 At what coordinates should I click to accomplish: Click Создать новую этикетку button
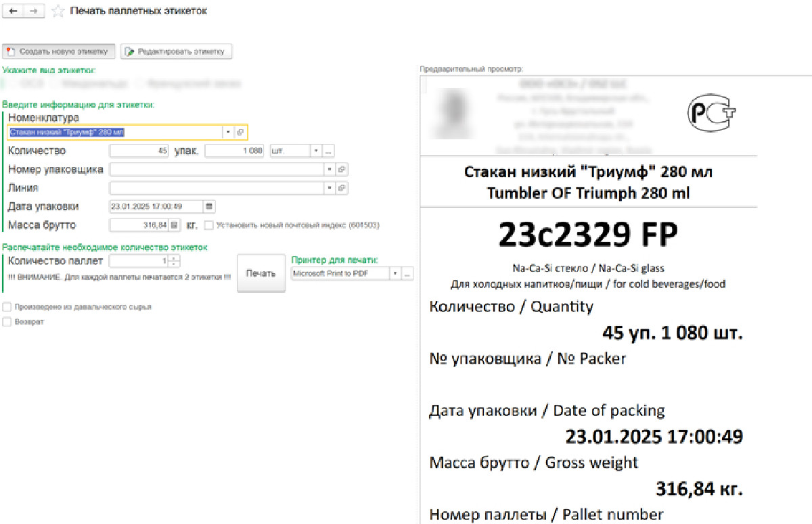59,51
